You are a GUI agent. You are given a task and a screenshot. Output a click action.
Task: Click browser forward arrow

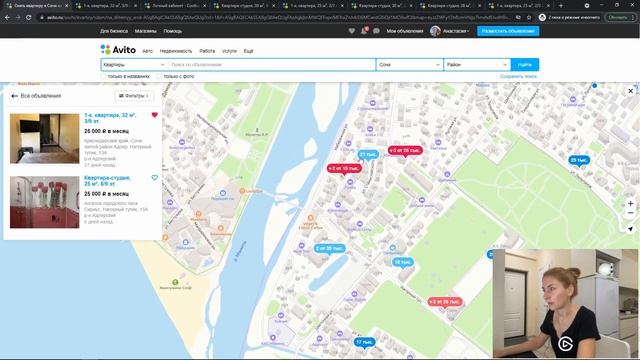18,18
